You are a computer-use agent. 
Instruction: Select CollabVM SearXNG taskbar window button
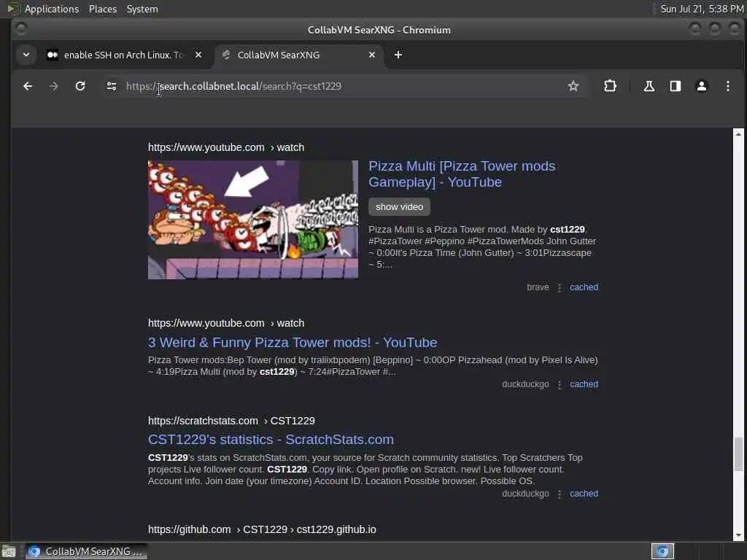[86, 551]
